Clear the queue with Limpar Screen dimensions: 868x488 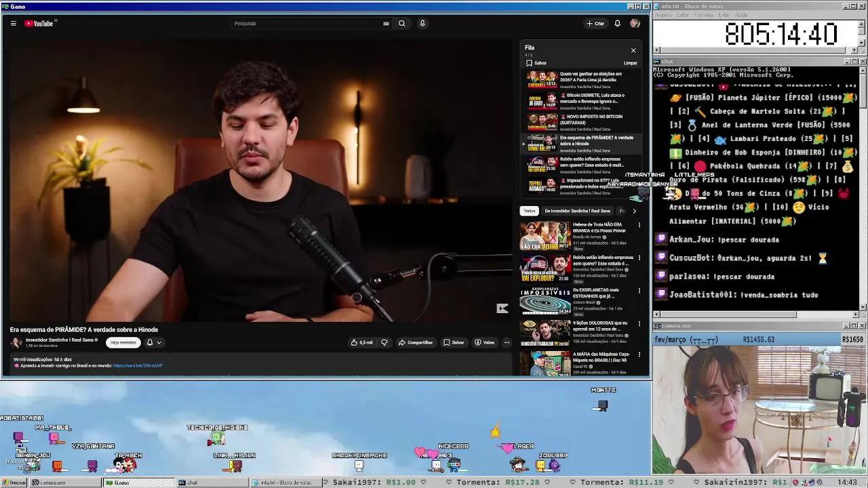tap(630, 63)
